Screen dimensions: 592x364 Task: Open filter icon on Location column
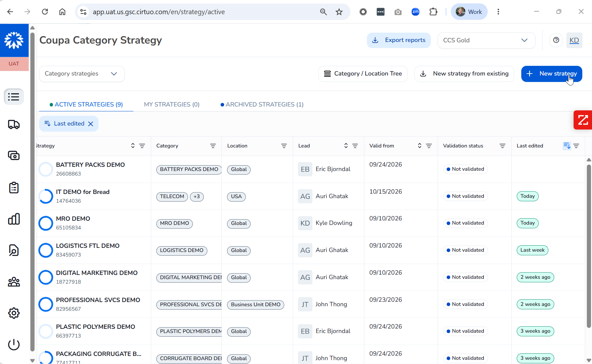[284, 146]
